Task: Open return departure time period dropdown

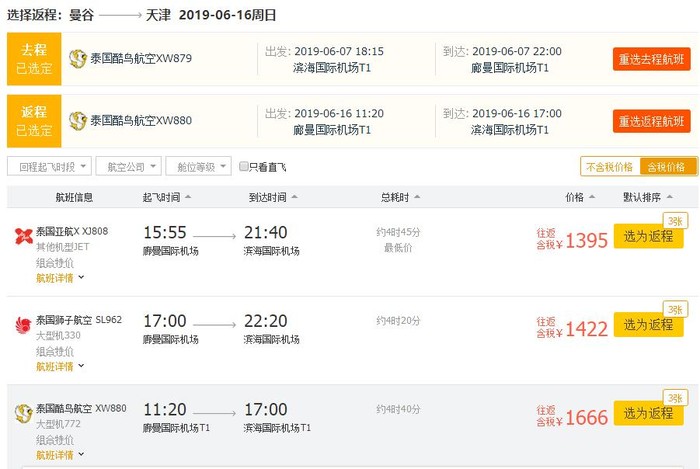Action: click(48, 167)
